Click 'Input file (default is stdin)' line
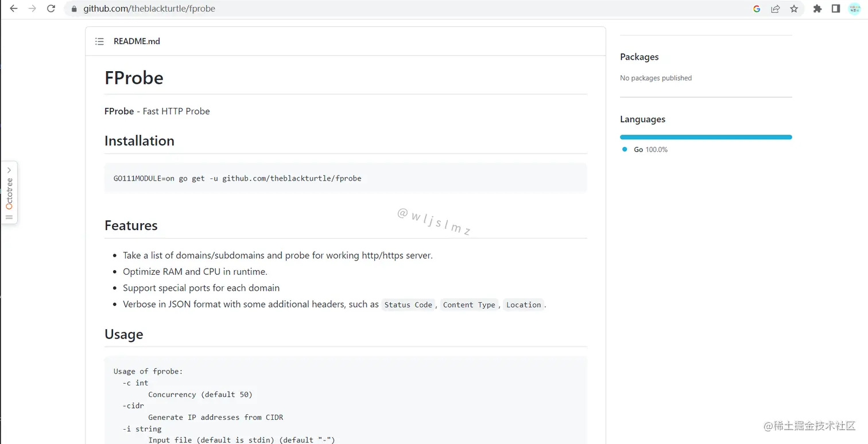The image size is (868, 444). 242,440
